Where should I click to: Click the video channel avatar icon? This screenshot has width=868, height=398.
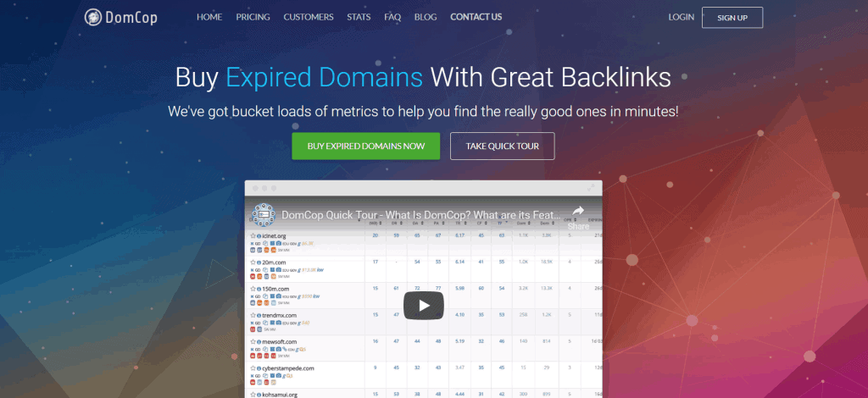[x=264, y=215]
